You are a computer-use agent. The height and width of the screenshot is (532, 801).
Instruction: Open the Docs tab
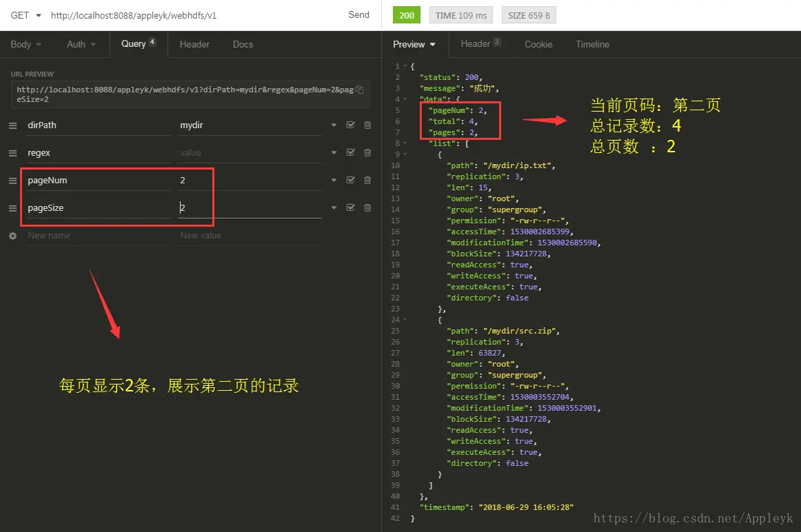tap(243, 44)
